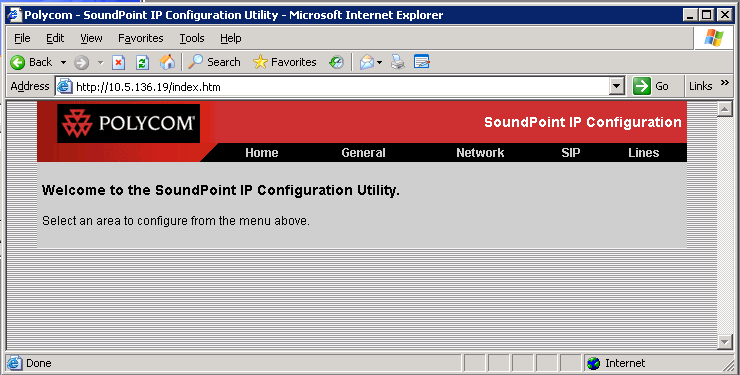This screenshot has width=740, height=375.
Task: Click the "Internet" zone status text
Action: pyautogui.click(x=625, y=363)
